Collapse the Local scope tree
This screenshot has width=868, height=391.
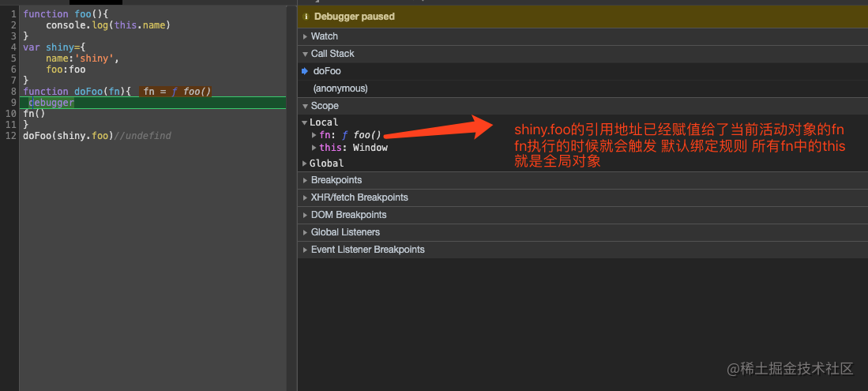(304, 122)
